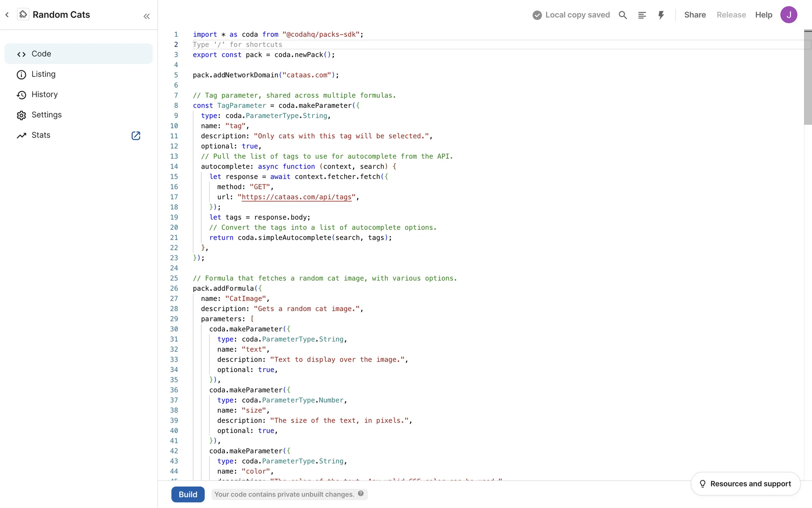Collapse the sidebar with double chevron
Image resolution: width=812 pixels, height=508 pixels.
click(x=146, y=17)
